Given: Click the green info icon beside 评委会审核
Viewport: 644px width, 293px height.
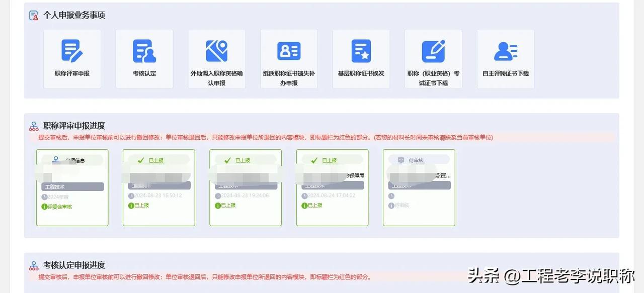Looking at the screenshot, I should 44,207.
